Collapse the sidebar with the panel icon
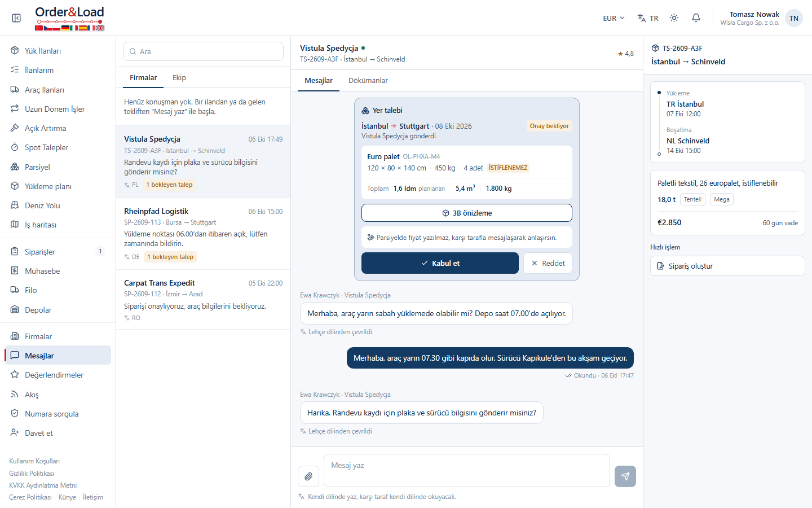This screenshot has width=812, height=508. [16, 18]
